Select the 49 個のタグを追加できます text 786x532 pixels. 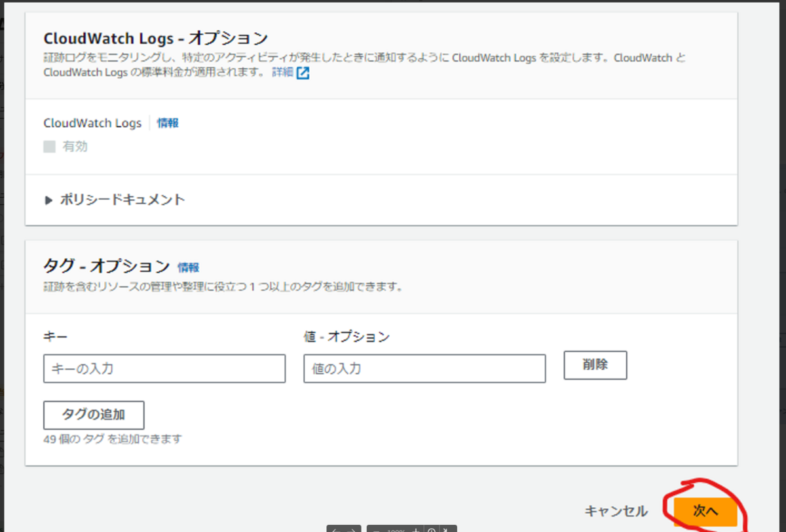[113, 439]
